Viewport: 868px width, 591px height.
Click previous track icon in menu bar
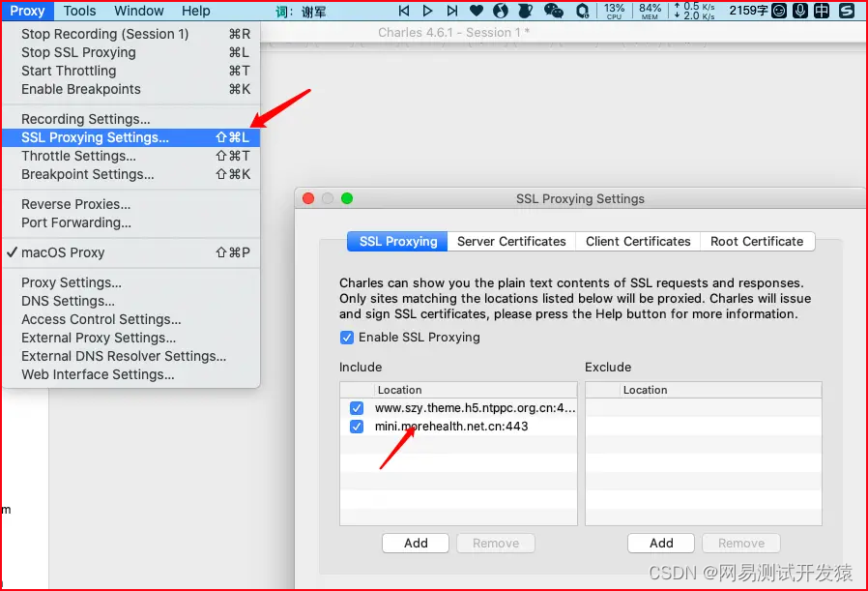404,11
